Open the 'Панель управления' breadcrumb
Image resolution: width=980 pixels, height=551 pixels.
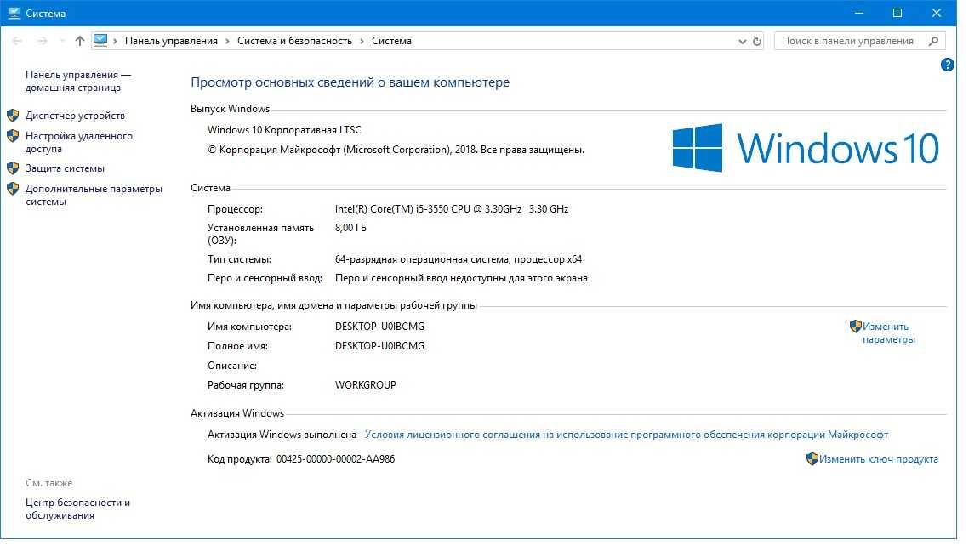coord(171,41)
